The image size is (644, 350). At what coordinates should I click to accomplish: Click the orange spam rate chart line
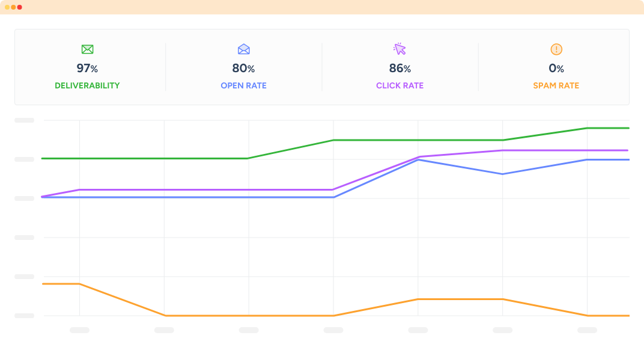click(246, 316)
